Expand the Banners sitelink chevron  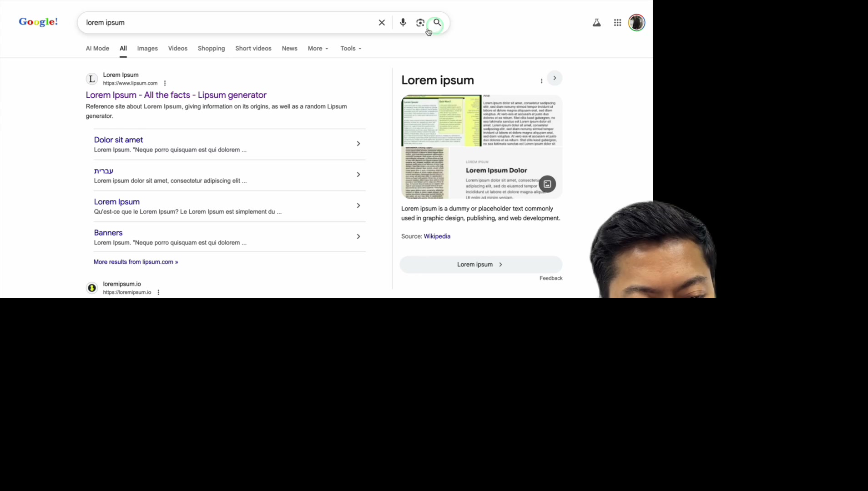point(358,236)
